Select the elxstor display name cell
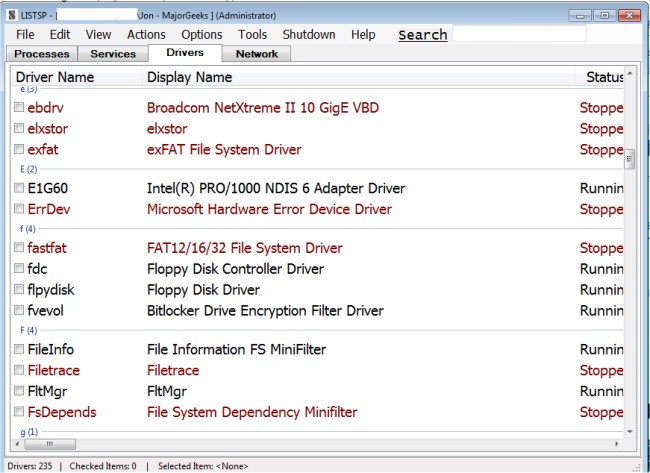The width and height of the screenshot is (650, 473). click(167, 129)
